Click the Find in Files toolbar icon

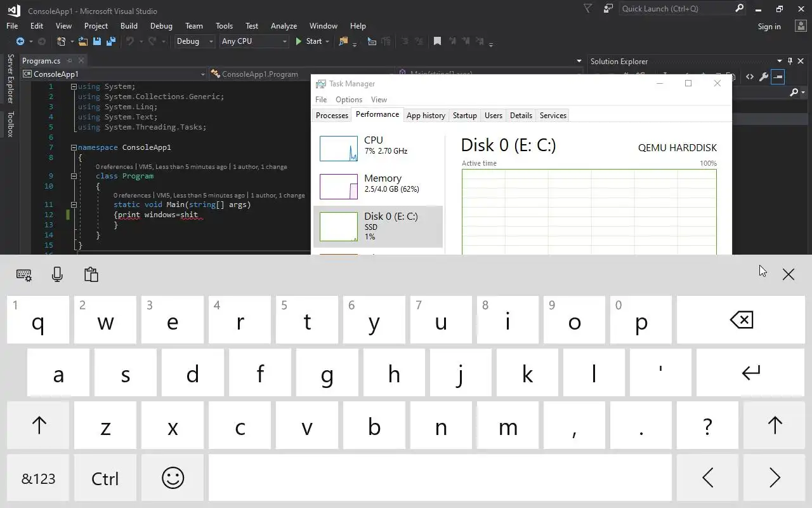(343, 41)
